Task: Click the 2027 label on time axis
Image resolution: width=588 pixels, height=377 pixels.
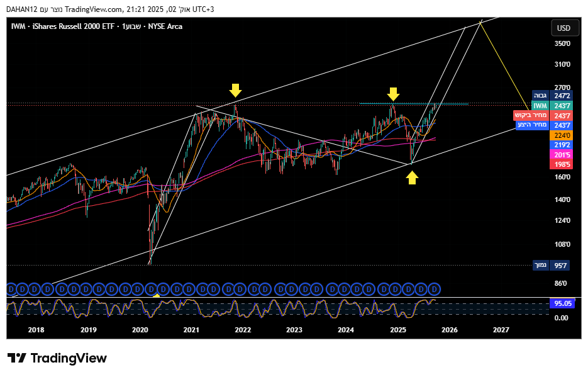Action: (x=501, y=330)
